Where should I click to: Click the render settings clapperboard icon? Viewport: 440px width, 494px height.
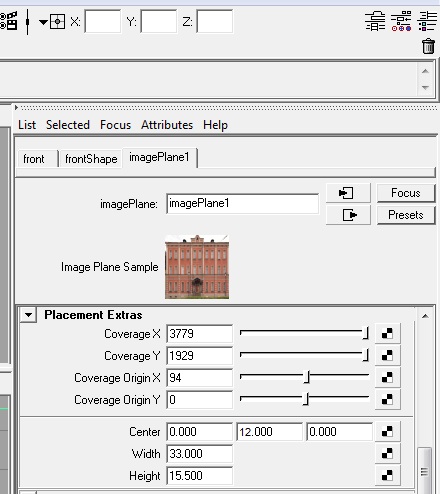click(x=8, y=21)
